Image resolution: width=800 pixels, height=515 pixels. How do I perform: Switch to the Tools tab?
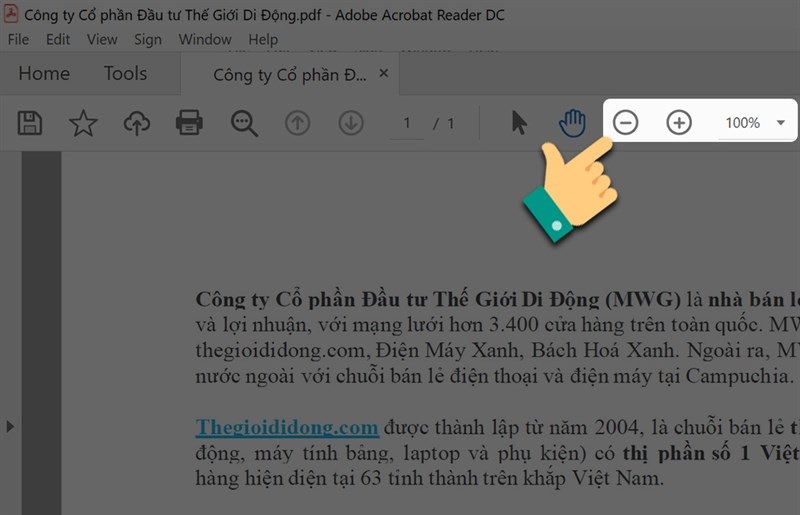pyautogui.click(x=126, y=73)
